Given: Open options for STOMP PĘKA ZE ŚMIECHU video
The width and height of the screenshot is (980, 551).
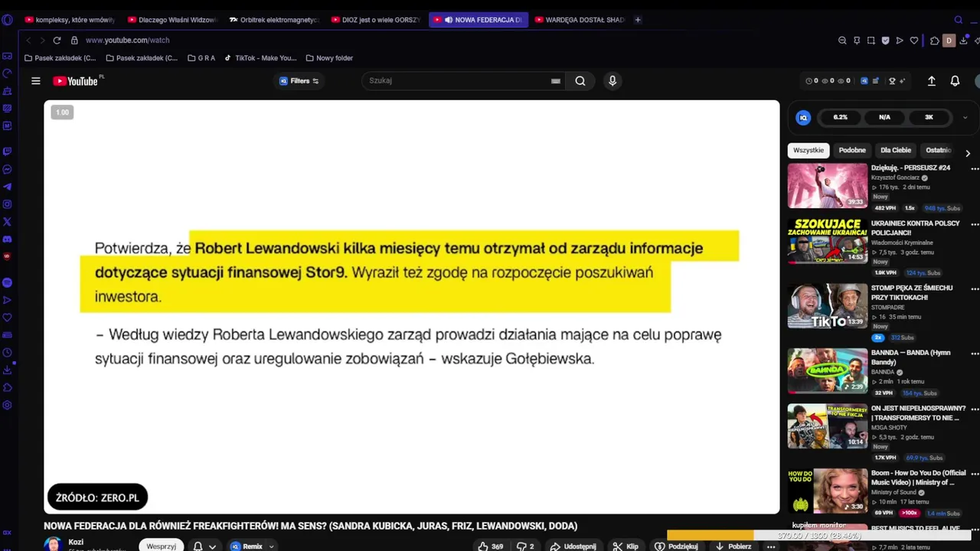Looking at the screenshot, I should [975, 289].
